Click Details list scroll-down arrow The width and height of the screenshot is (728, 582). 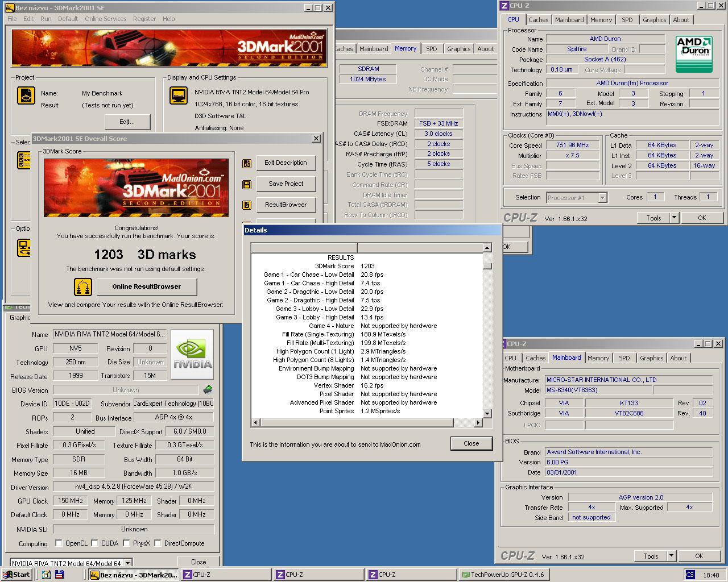pos(487,413)
